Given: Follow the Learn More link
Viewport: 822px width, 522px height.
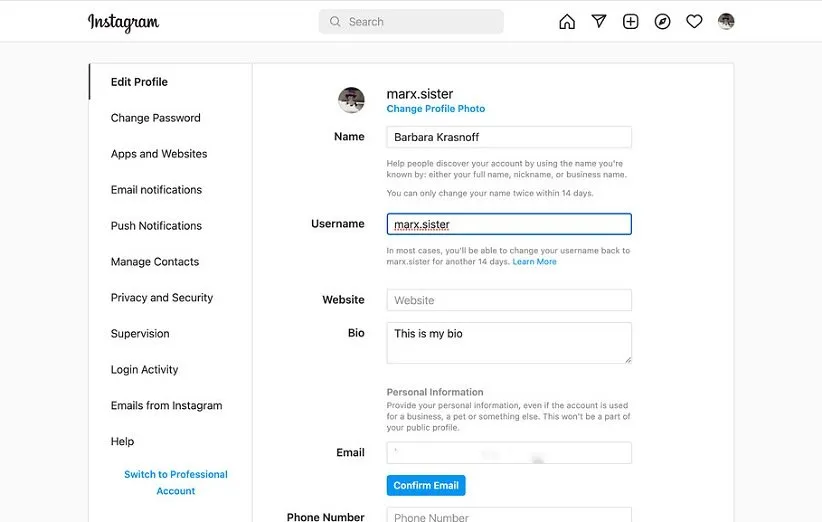Looking at the screenshot, I should 535,262.
